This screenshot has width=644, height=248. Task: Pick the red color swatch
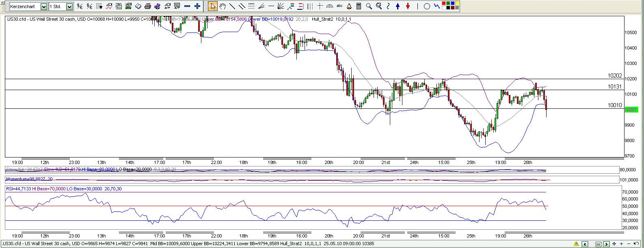tap(444, 3)
